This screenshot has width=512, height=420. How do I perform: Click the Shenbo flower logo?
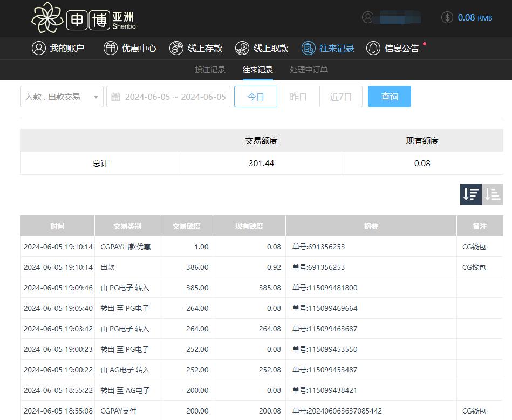(48, 18)
